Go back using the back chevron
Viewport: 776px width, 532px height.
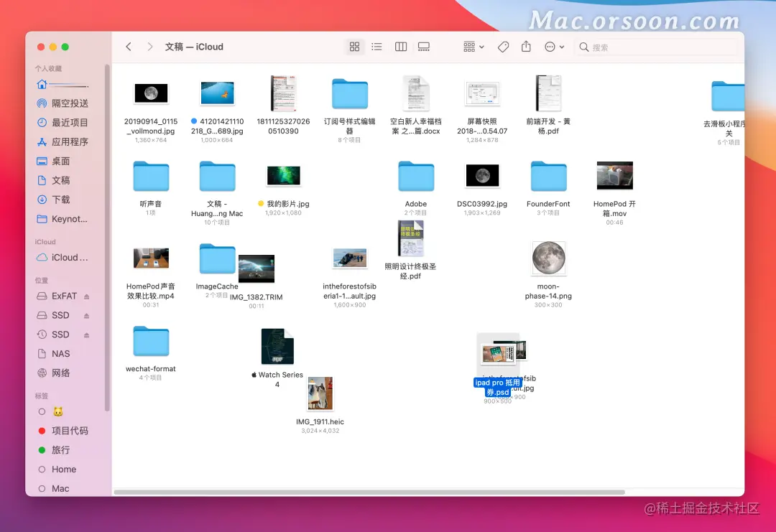129,47
